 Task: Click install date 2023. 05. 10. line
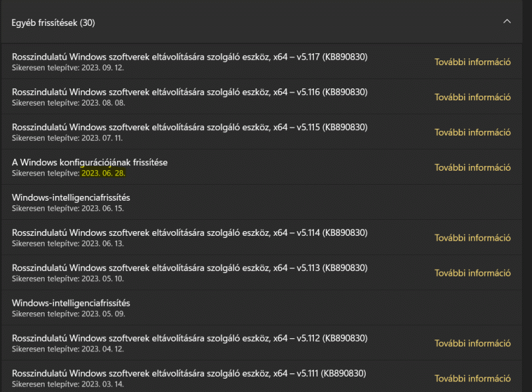pos(68,279)
